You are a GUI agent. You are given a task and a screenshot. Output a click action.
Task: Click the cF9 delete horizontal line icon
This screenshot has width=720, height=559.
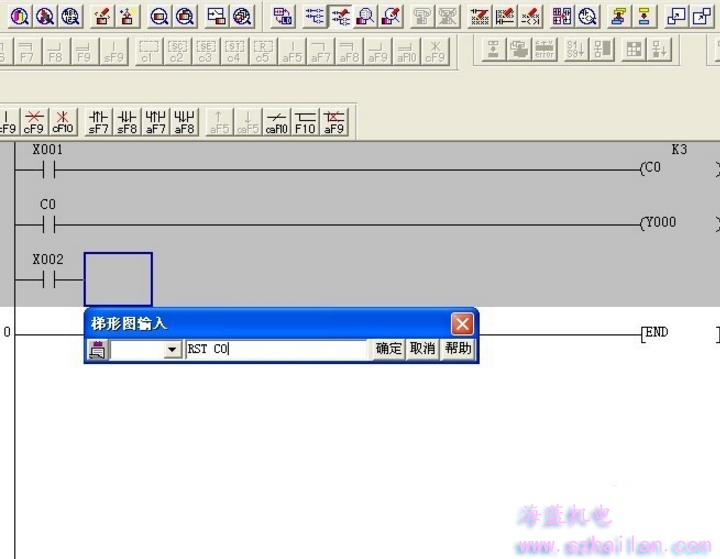(x=34, y=121)
